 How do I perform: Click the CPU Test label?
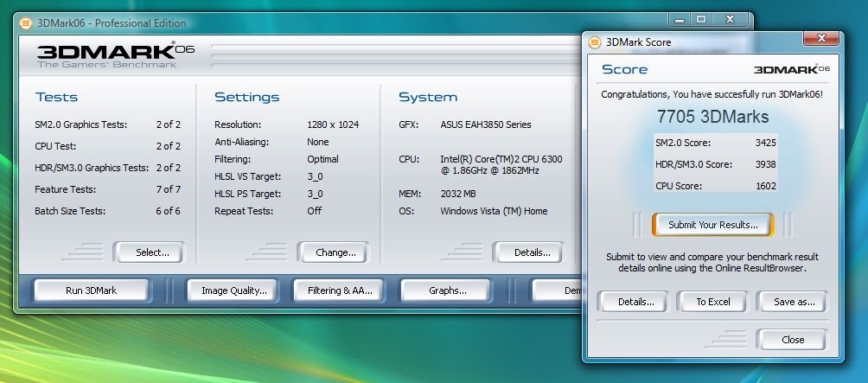pos(55,146)
